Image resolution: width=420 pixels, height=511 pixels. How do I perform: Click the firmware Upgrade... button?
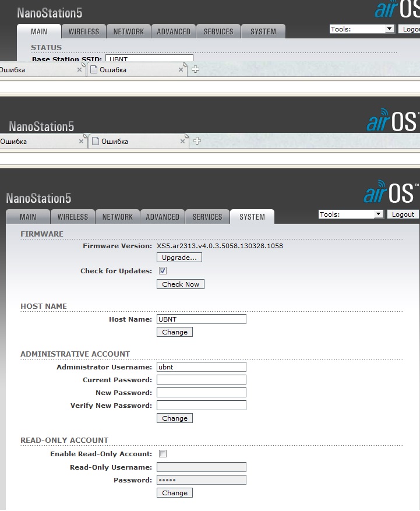(x=179, y=258)
